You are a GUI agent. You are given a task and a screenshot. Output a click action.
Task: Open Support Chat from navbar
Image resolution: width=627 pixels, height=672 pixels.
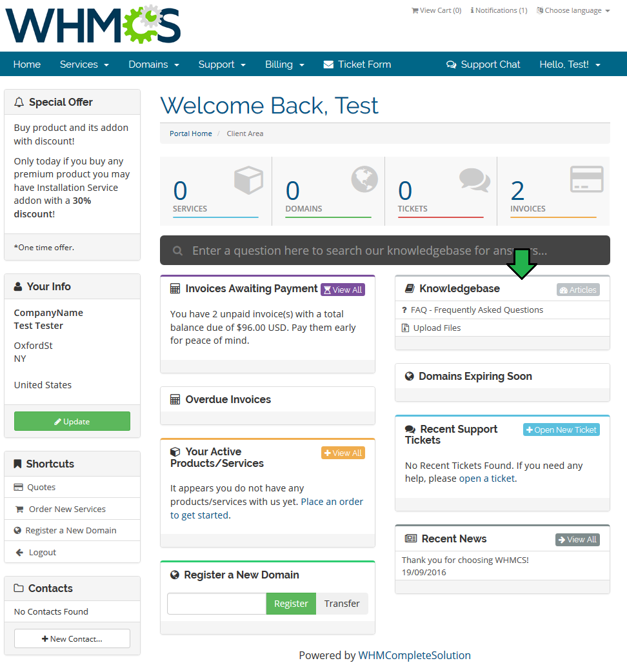(483, 64)
